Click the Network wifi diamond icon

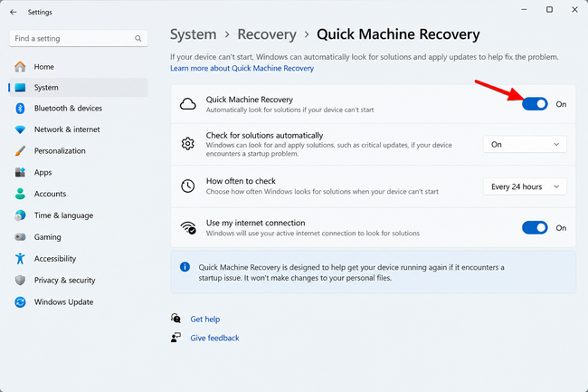coord(20,129)
